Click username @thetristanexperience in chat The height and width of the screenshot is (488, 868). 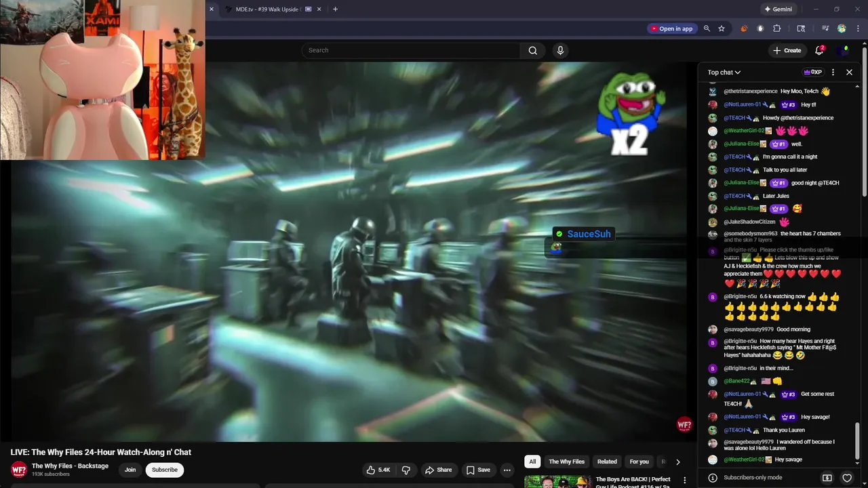(751, 91)
